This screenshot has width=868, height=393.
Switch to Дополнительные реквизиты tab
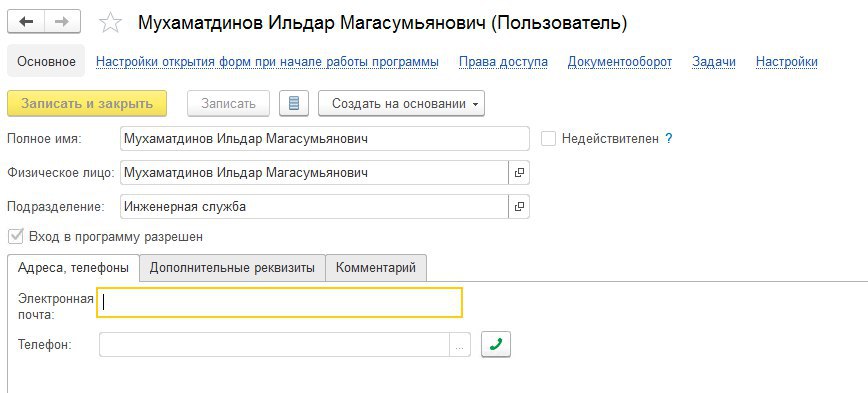[232, 268]
